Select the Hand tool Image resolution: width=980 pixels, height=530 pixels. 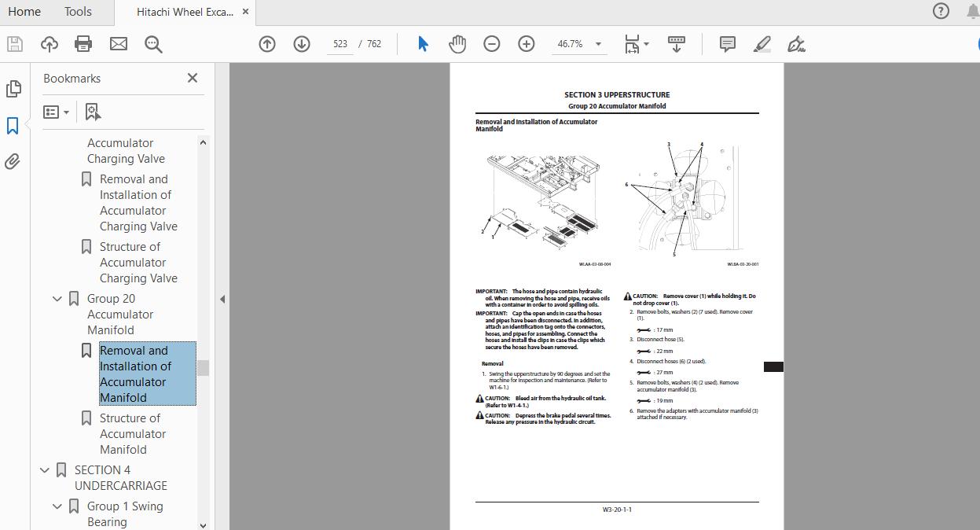(457, 43)
